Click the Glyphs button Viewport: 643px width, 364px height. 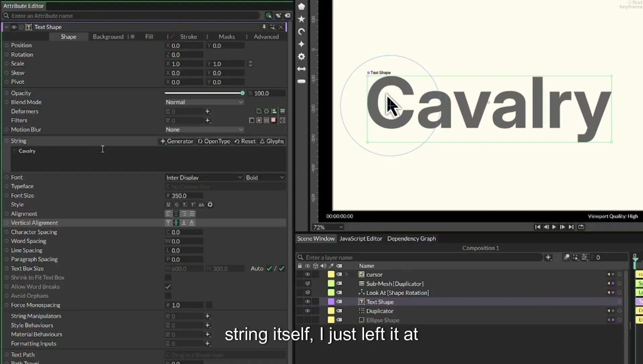coord(272,141)
